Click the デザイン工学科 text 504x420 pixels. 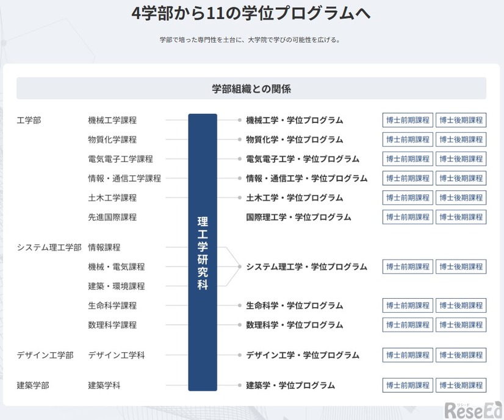(x=117, y=355)
